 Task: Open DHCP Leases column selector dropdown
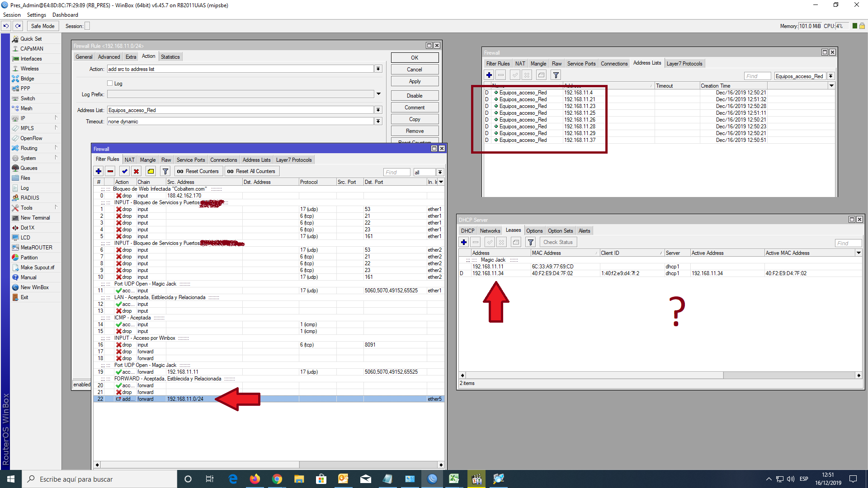tap(859, 253)
